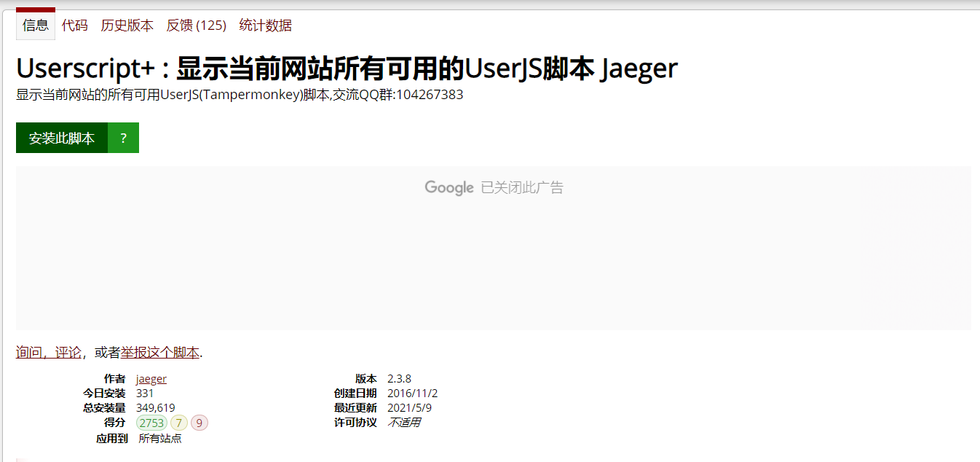Click the description mentioning QQ群:104267383
The width and height of the screenshot is (980, 462).
(x=240, y=95)
